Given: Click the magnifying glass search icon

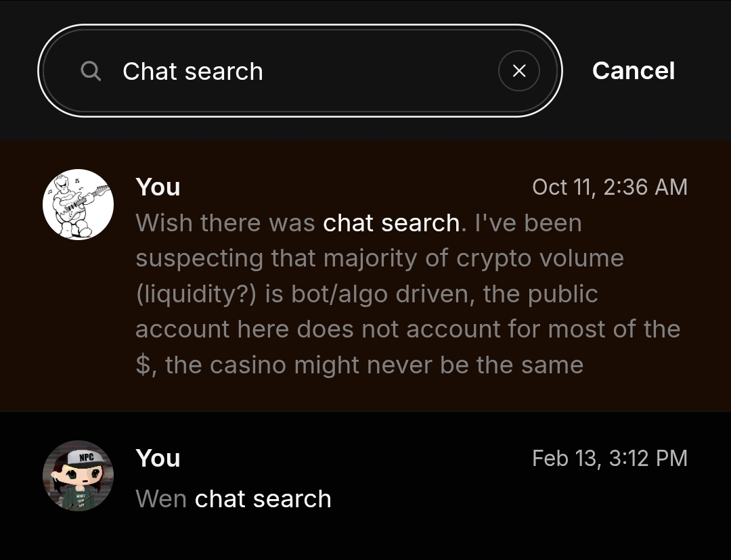Looking at the screenshot, I should point(91,71).
